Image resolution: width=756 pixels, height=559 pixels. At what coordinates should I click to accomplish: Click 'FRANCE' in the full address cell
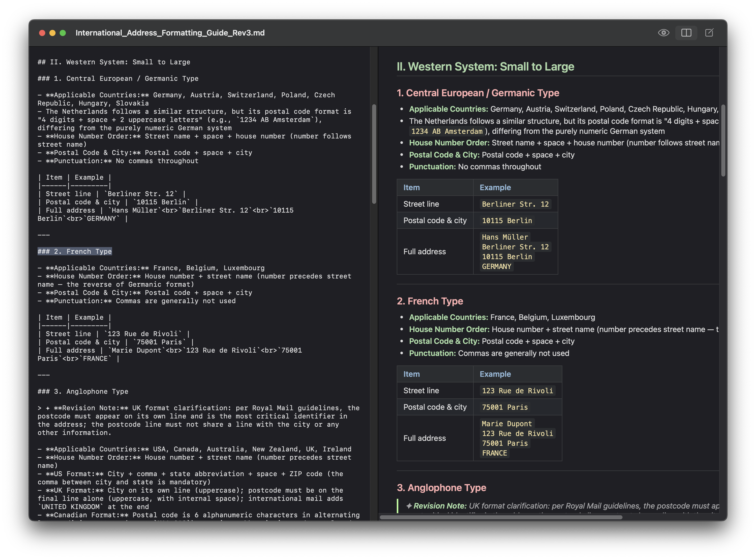[494, 453]
